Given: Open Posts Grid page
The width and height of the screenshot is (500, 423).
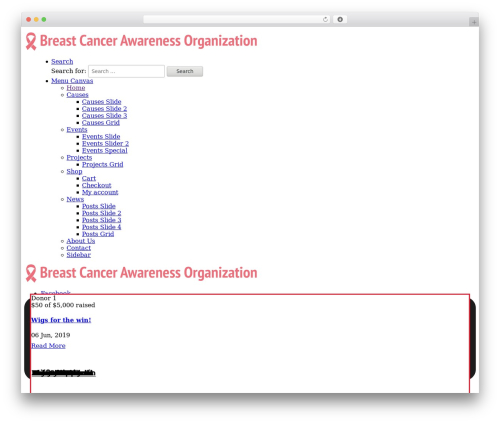Looking at the screenshot, I should tap(98, 234).
